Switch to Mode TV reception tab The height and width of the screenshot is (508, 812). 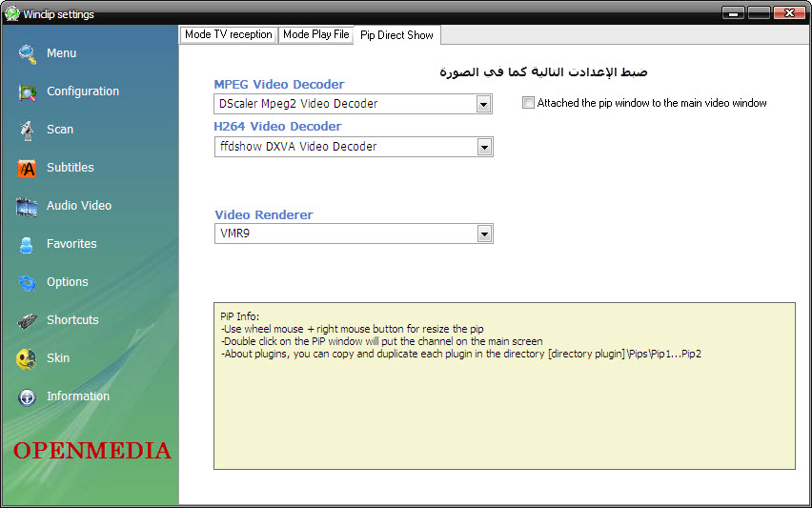229,34
